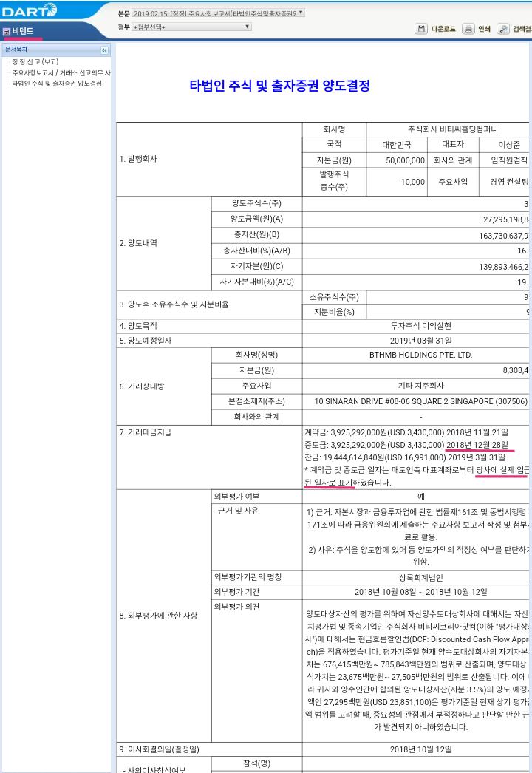Click the 참석(명) attendance label cell
Viewport: 532px width, 773px height.
tap(257, 763)
